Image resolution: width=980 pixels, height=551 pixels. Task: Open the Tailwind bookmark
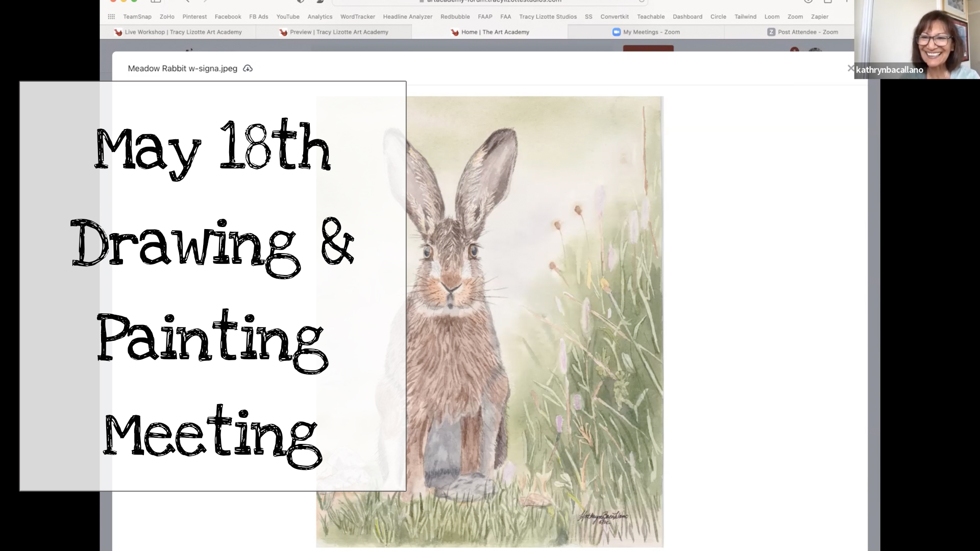(x=745, y=17)
